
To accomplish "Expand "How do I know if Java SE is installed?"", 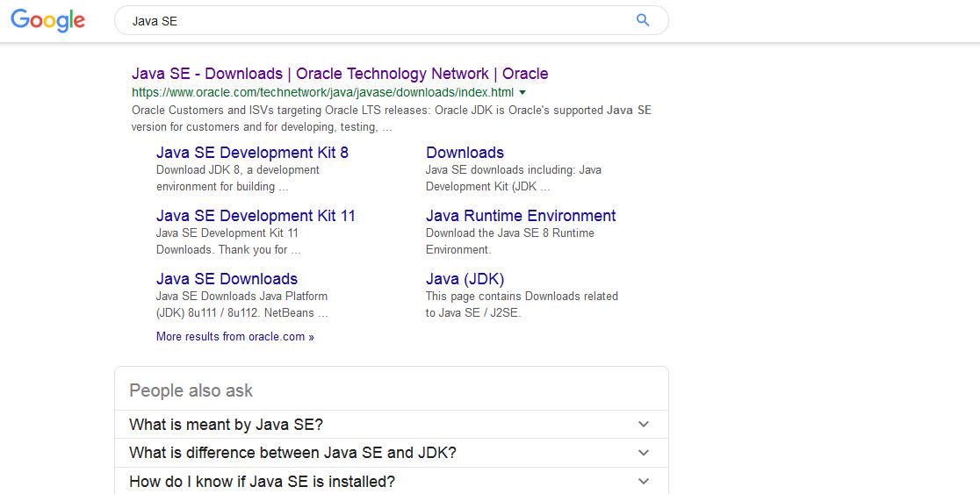I will [262, 481].
